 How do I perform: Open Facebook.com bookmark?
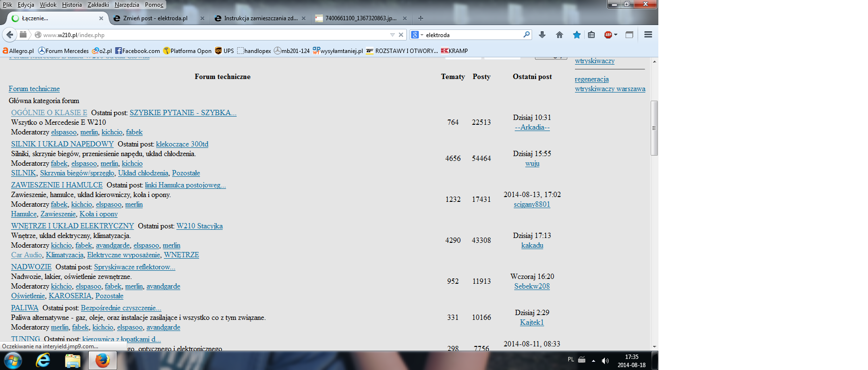pyautogui.click(x=137, y=51)
